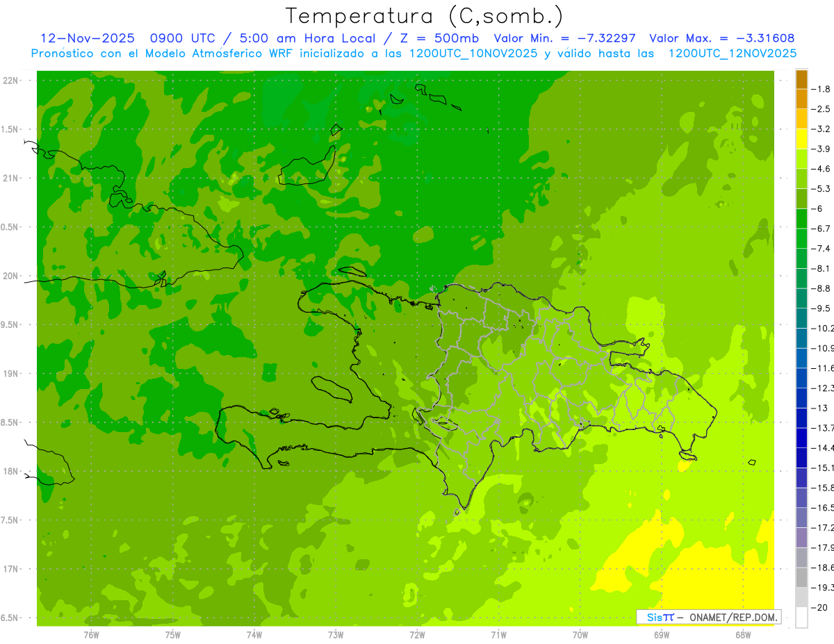Viewport: 834px width, 644px height.
Task: Click the date "12-Nov-2025" in the header
Action: click(88, 38)
